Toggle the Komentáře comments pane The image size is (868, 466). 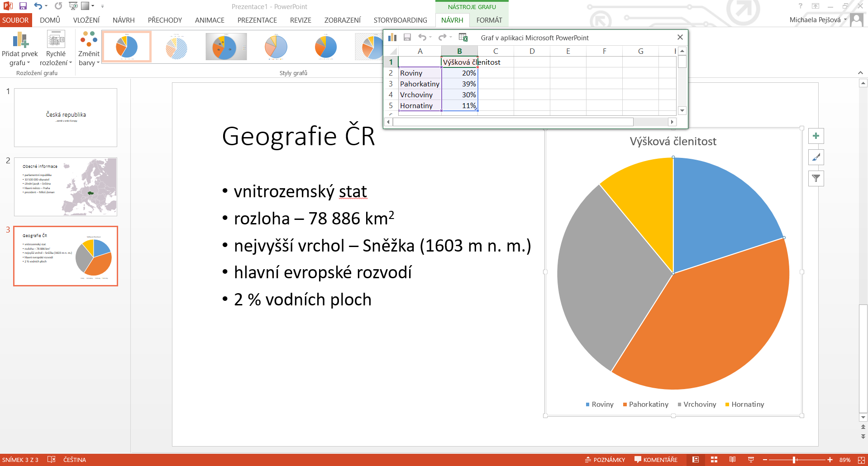click(x=656, y=460)
